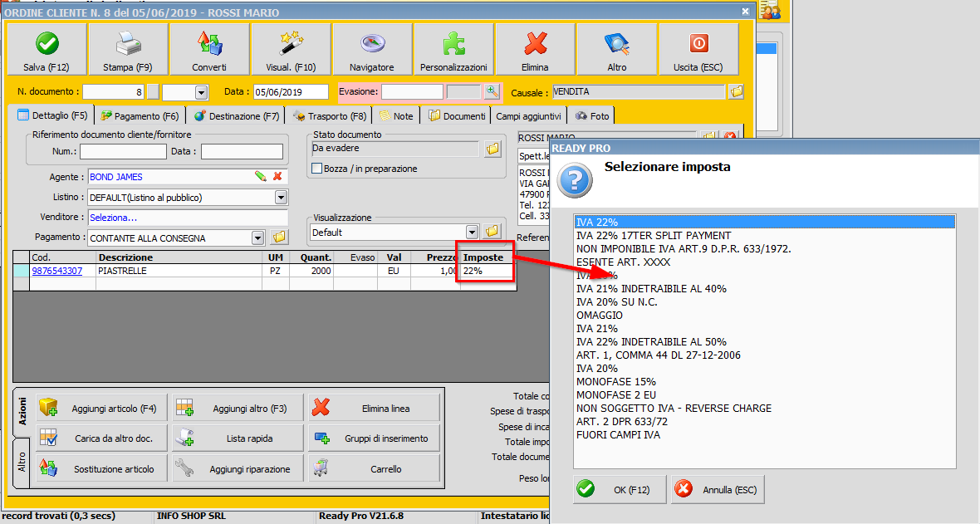The image size is (980, 524).
Task: Switch to Dettaglio (F5) tab
Action: coord(53,115)
